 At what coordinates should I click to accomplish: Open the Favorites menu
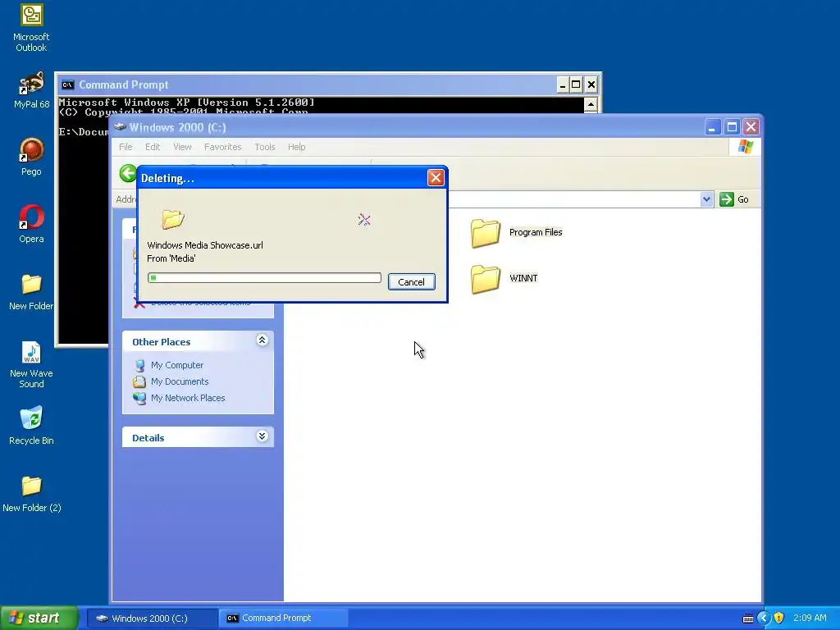click(x=223, y=147)
